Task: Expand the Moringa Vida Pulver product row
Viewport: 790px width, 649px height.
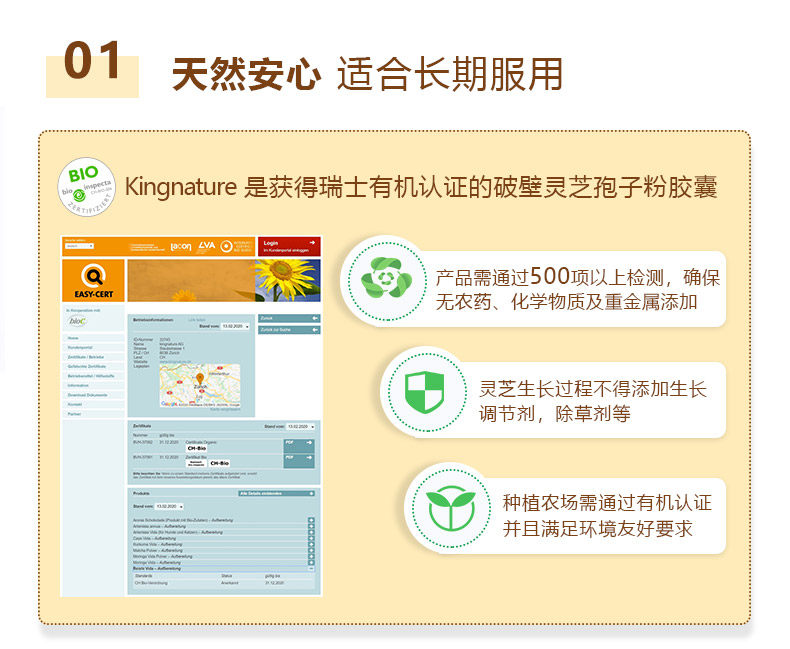Action: point(311,556)
